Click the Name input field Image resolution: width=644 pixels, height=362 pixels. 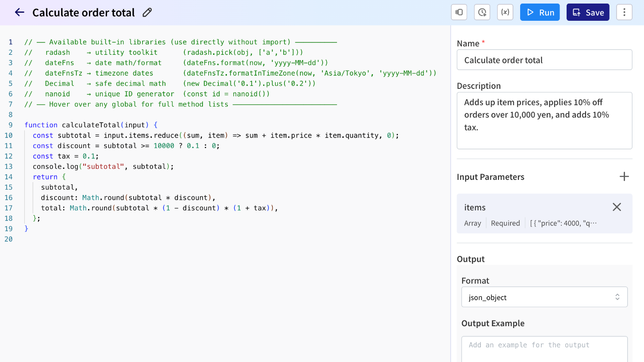click(x=544, y=60)
